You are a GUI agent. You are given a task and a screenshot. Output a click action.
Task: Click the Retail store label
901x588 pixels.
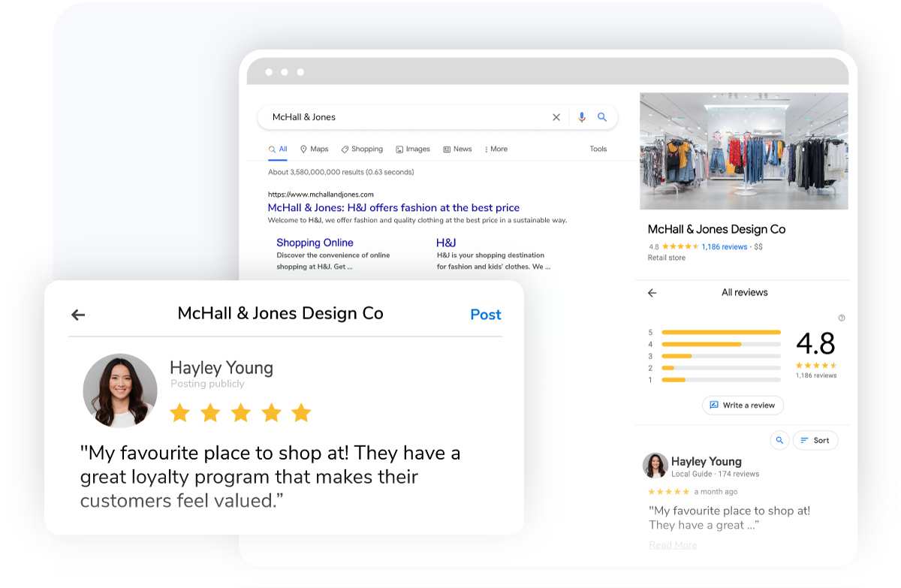click(x=667, y=258)
